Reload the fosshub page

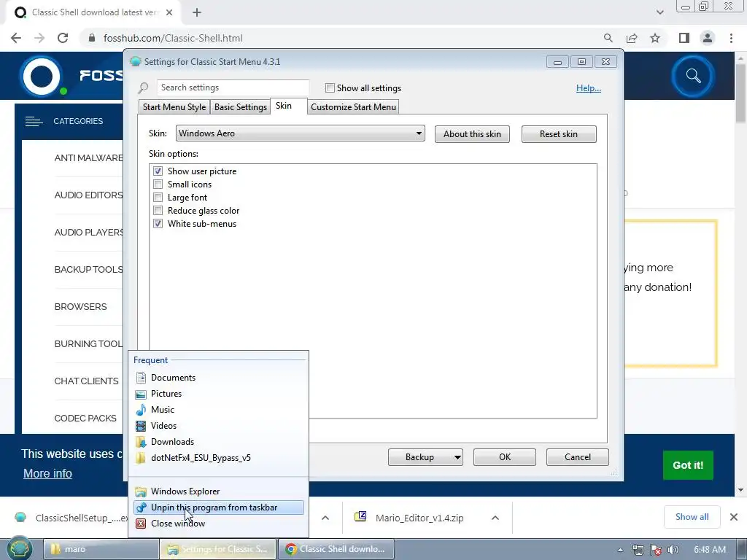point(63,38)
